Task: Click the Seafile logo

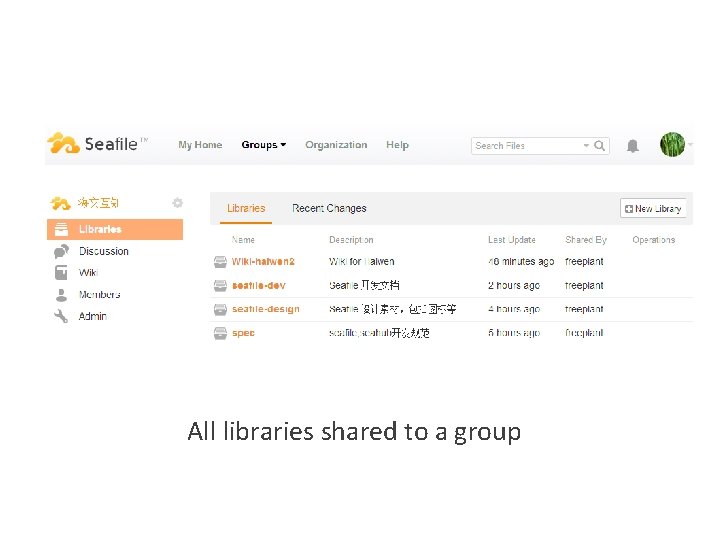Action: (x=97, y=144)
